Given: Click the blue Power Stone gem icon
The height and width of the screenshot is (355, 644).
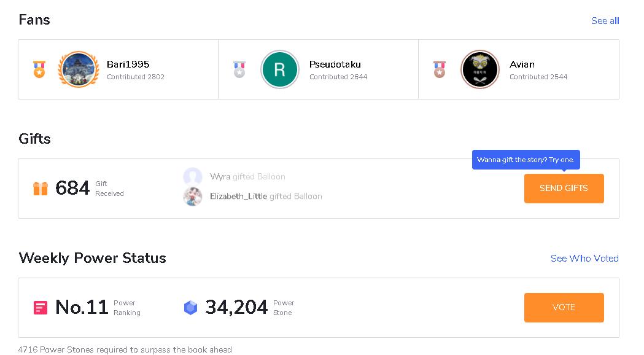Looking at the screenshot, I should (x=191, y=308).
